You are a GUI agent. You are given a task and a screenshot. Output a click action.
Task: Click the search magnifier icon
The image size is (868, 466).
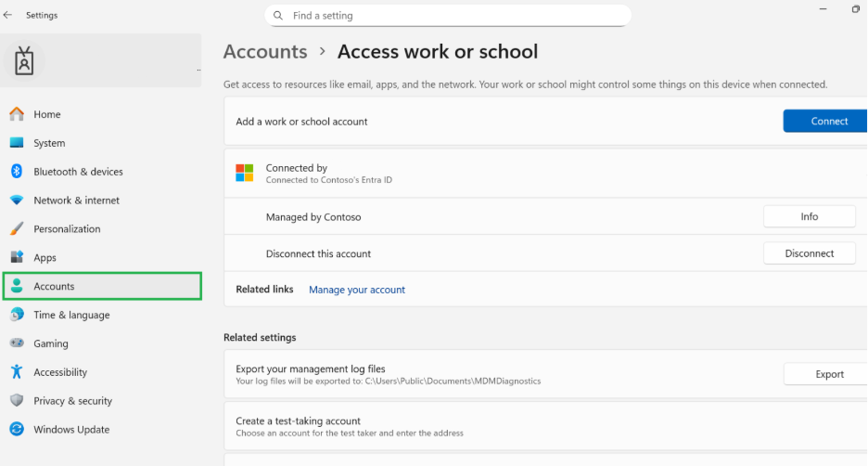click(x=278, y=16)
